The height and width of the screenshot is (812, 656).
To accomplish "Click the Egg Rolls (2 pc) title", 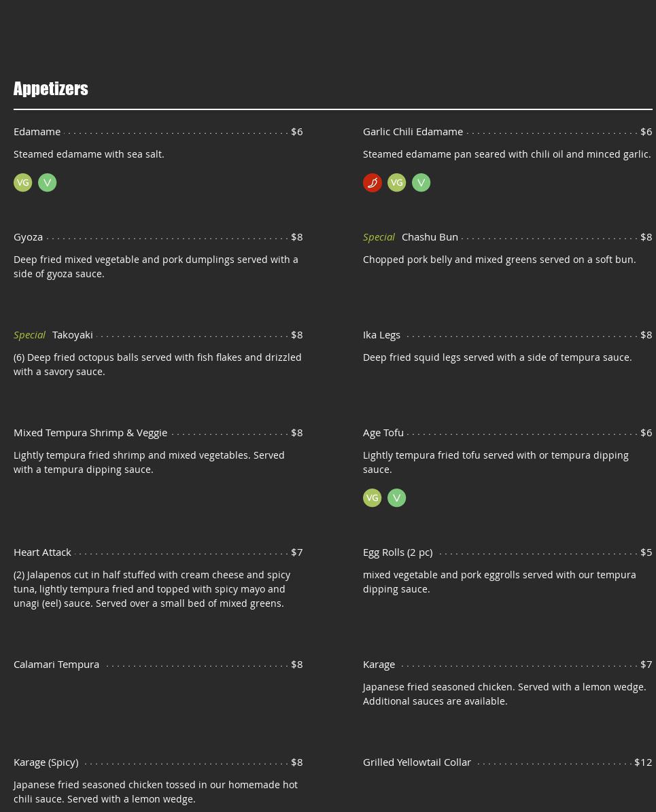I will tap(398, 552).
